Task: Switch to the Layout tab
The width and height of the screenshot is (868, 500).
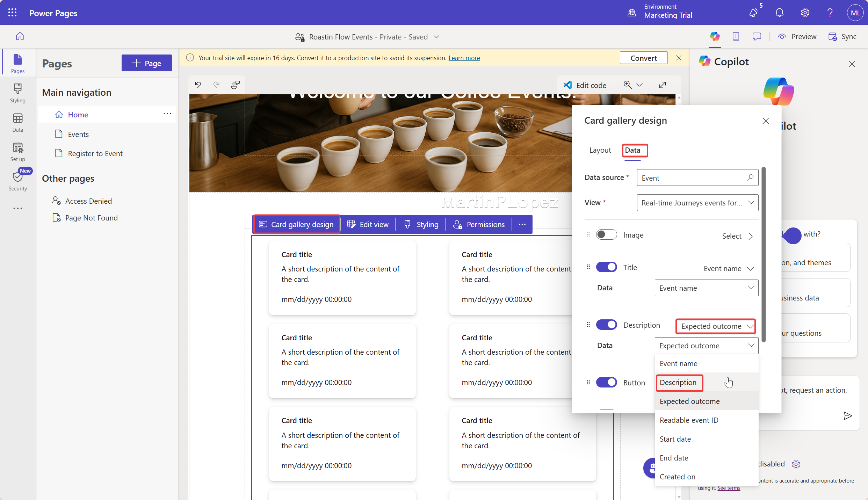Action: pyautogui.click(x=600, y=150)
